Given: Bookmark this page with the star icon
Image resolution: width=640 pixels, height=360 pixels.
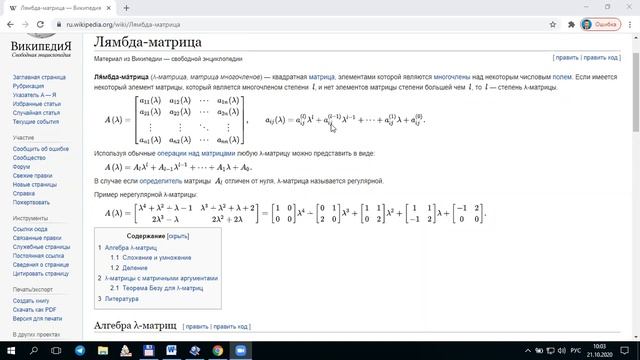Looking at the screenshot, I should tap(553, 24).
